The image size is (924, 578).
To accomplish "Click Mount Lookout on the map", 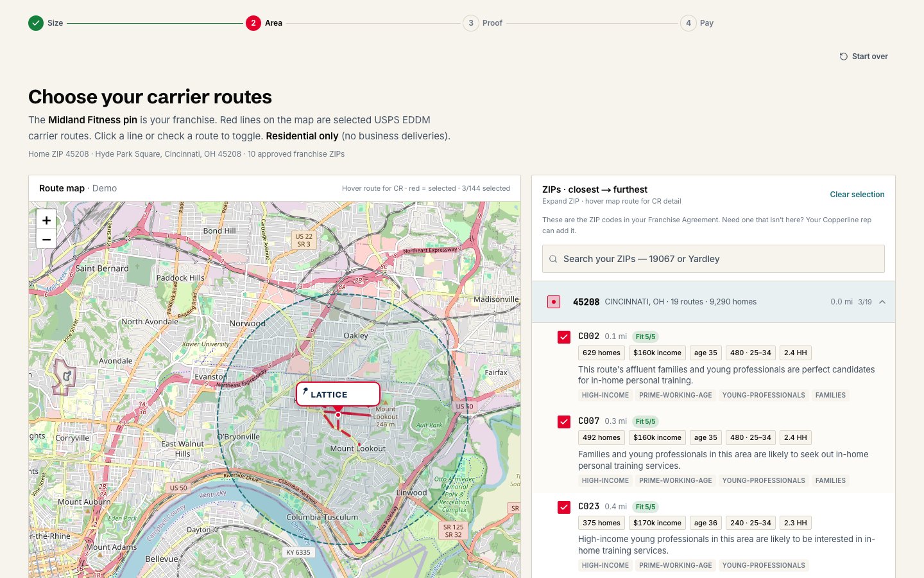I will click(357, 448).
